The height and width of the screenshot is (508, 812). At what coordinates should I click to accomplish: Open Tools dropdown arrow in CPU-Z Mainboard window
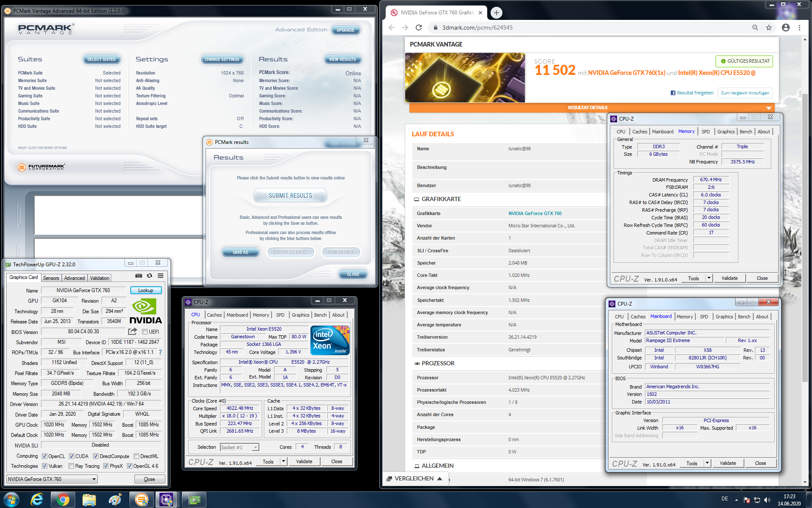707,463
